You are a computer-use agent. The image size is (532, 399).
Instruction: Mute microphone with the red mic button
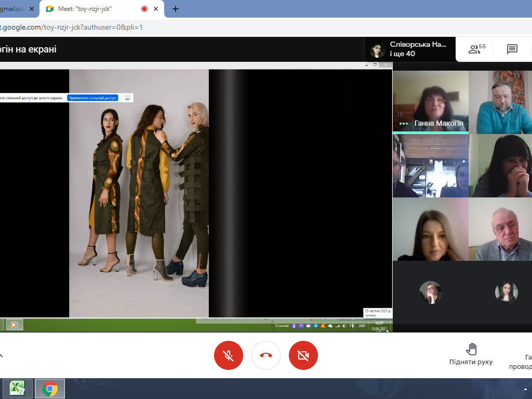[x=228, y=355]
